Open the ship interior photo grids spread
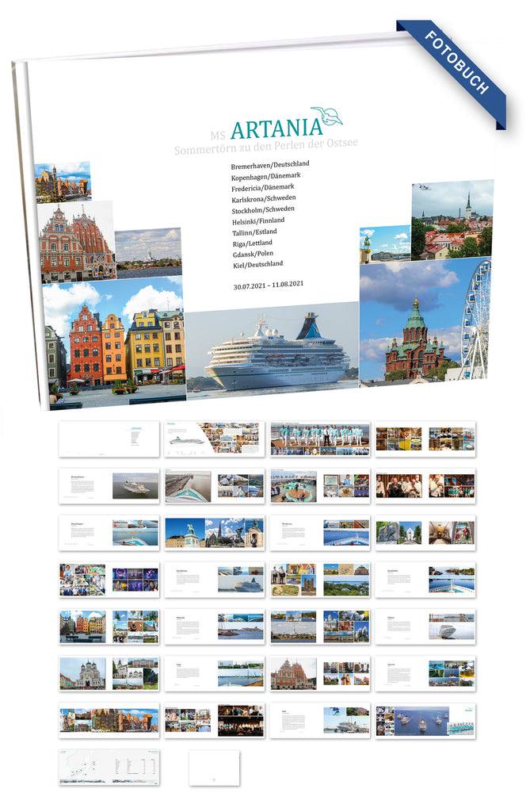This screenshot has height=812, width=530. [x=425, y=439]
